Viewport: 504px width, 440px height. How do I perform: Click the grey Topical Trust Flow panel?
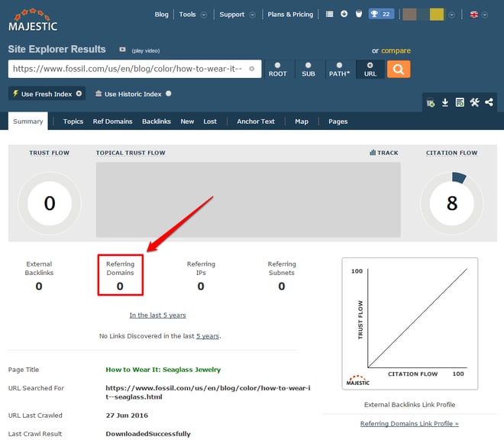[248, 199]
